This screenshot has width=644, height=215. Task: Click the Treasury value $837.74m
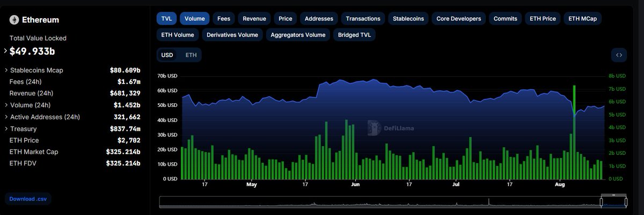(x=125, y=128)
